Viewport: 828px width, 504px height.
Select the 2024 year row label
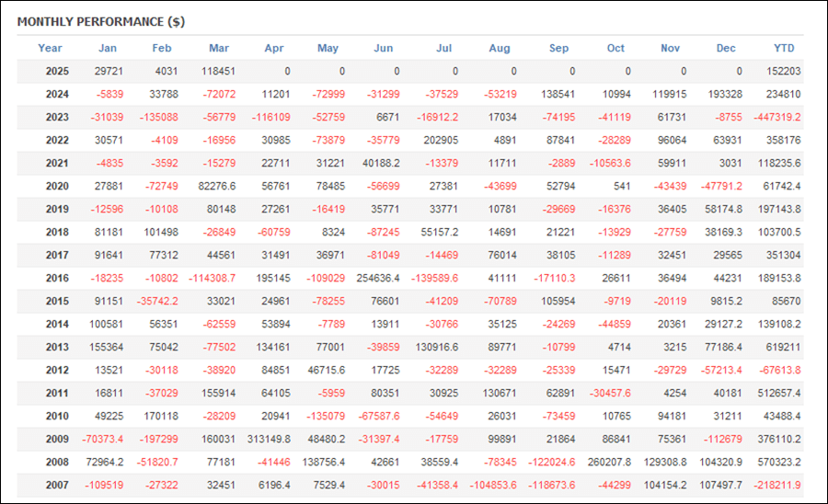tap(57, 95)
